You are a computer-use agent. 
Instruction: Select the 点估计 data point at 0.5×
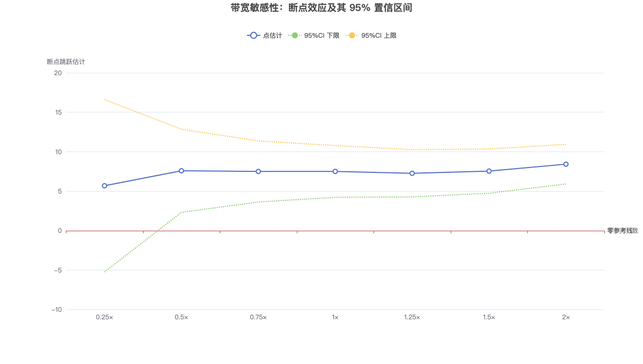(181, 171)
